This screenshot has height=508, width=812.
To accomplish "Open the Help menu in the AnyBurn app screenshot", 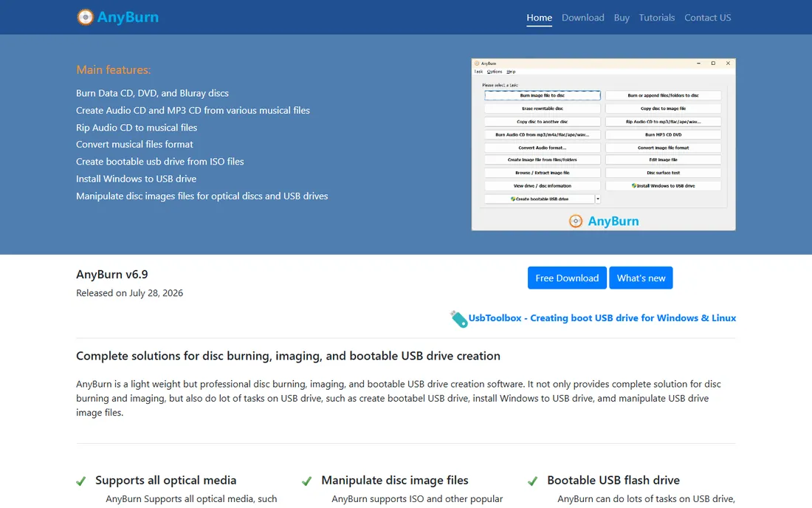I will click(x=511, y=72).
